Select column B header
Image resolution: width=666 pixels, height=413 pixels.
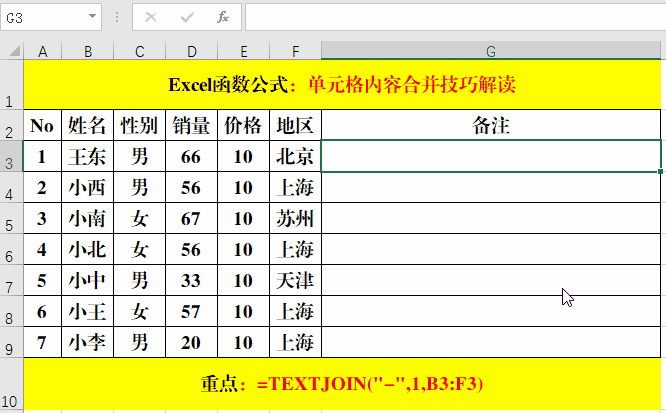(87, 51)
